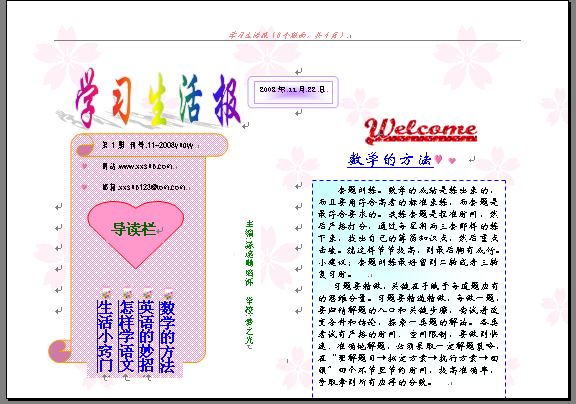
Task: Click the flower icon above 生活小窍门 column
Action: pyautogui.click(x=106, y=293)
